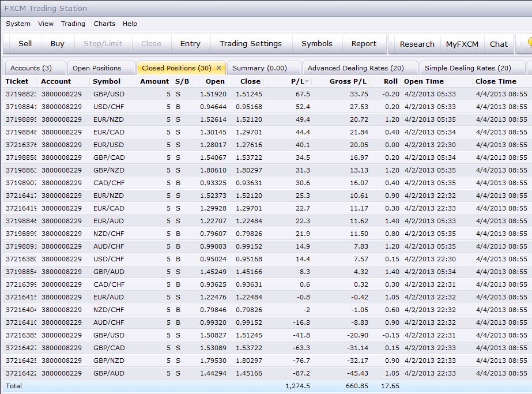Click the Close toolbar button
The height and width of the screenshot is (394, 532).
tap(151, 43)
